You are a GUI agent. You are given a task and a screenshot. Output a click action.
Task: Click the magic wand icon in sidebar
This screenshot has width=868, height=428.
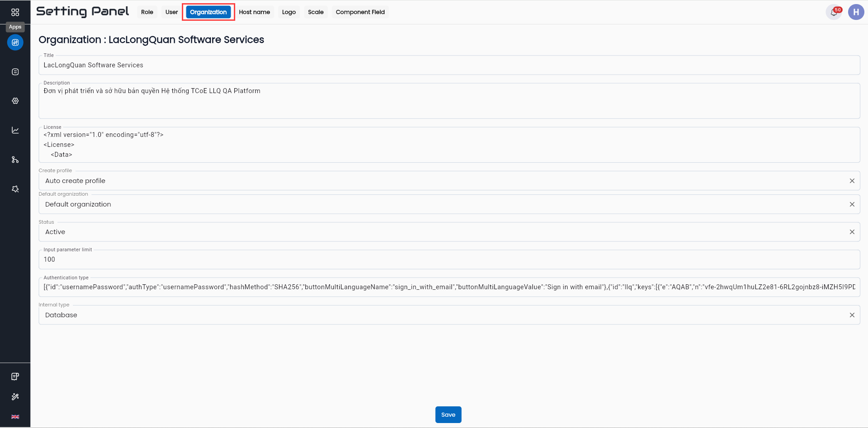15,397
